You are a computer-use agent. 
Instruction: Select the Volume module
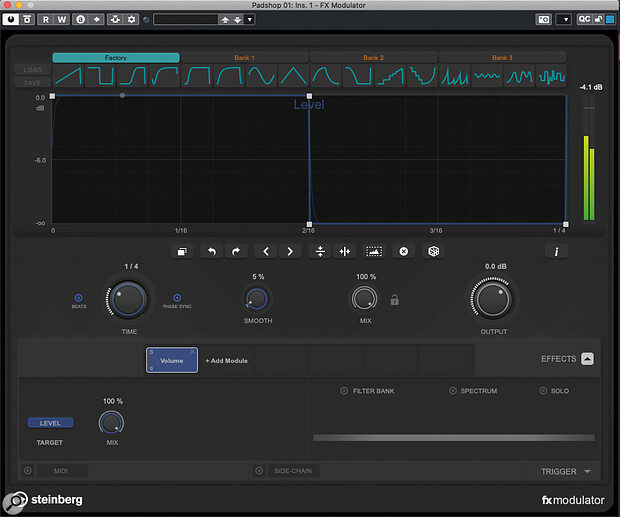(x=172, y=360)
